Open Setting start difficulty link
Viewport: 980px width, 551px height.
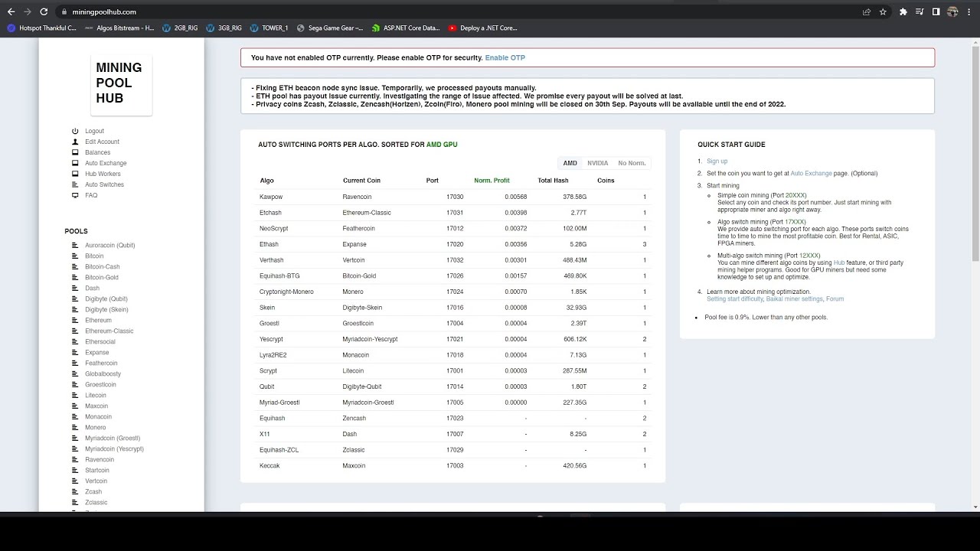point(735,298)
